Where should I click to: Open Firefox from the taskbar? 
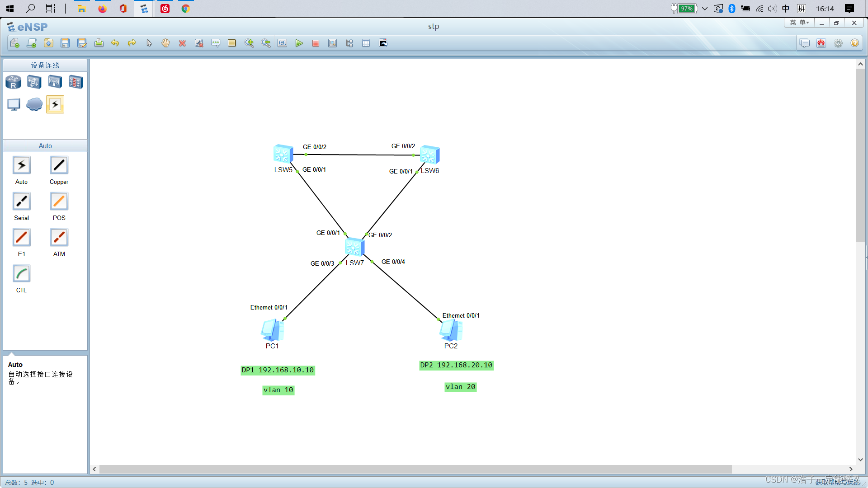(x=102, y=9)
